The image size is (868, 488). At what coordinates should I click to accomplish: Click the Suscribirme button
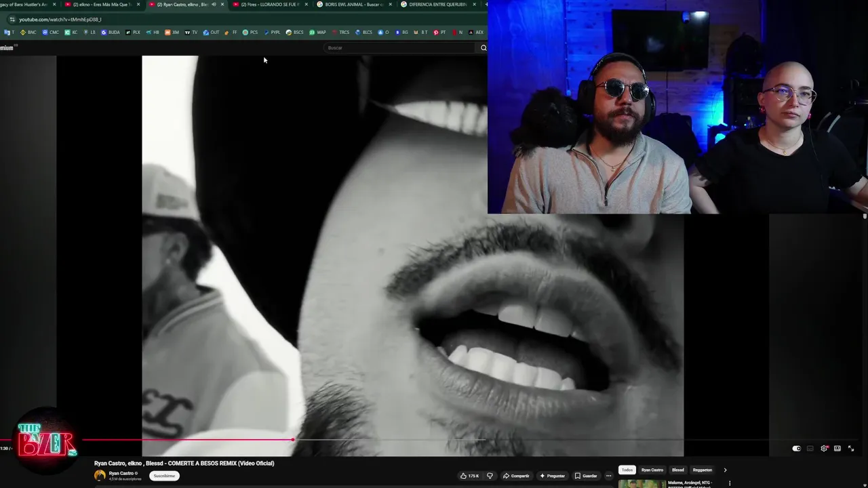click(x=165, y=476)
